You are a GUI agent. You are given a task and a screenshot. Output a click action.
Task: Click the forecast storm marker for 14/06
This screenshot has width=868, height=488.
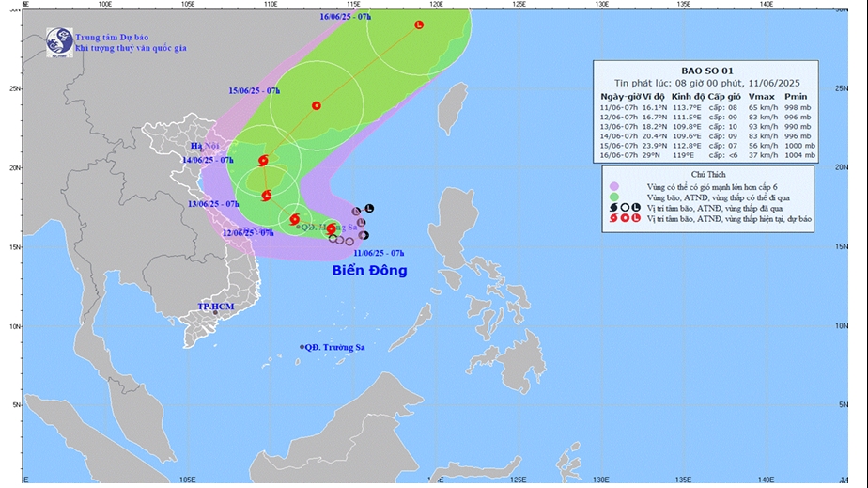[263, 161]
